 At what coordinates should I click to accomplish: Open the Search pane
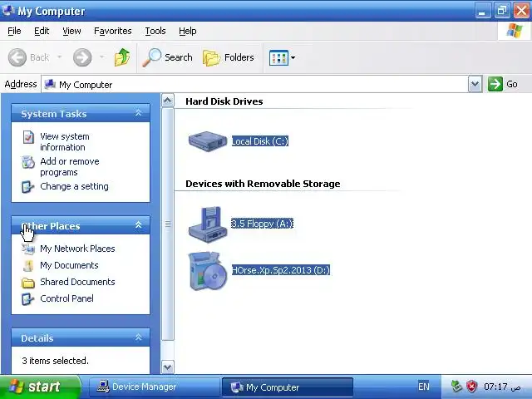tap(167, 57)
